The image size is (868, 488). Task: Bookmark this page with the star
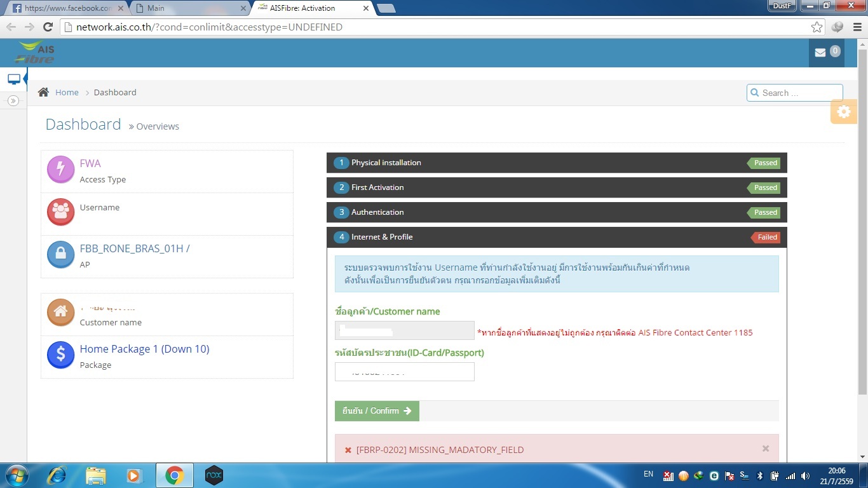tap(817, 27)
